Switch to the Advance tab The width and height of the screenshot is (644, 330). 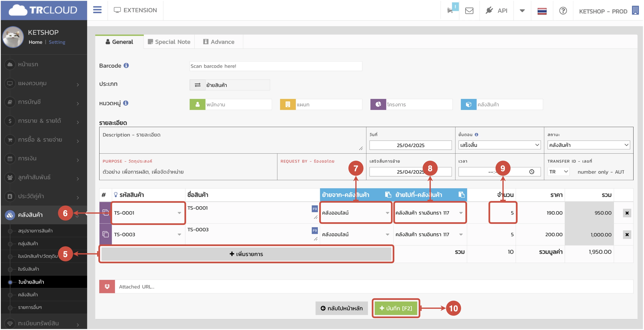pos(219,42)
